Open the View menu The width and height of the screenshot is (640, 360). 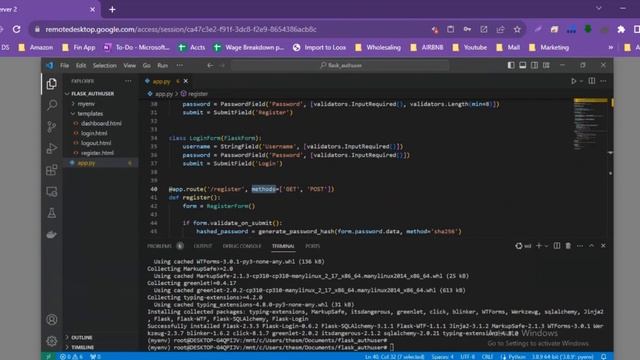(x=129, y=65)
